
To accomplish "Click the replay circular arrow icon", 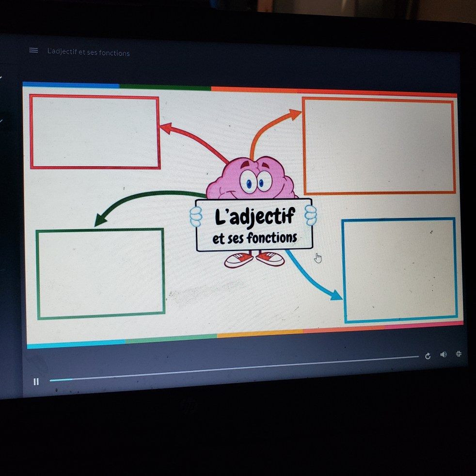I will (x=428, y=356).
